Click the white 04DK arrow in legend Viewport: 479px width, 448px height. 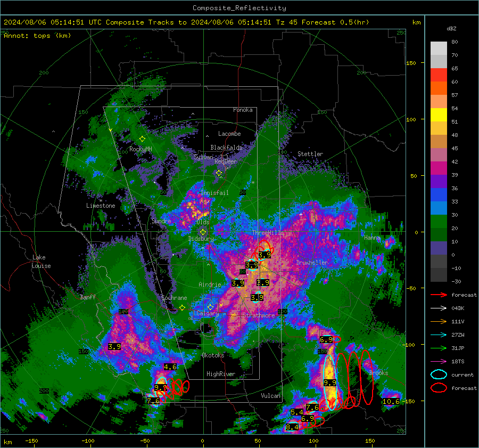point(439,308)
